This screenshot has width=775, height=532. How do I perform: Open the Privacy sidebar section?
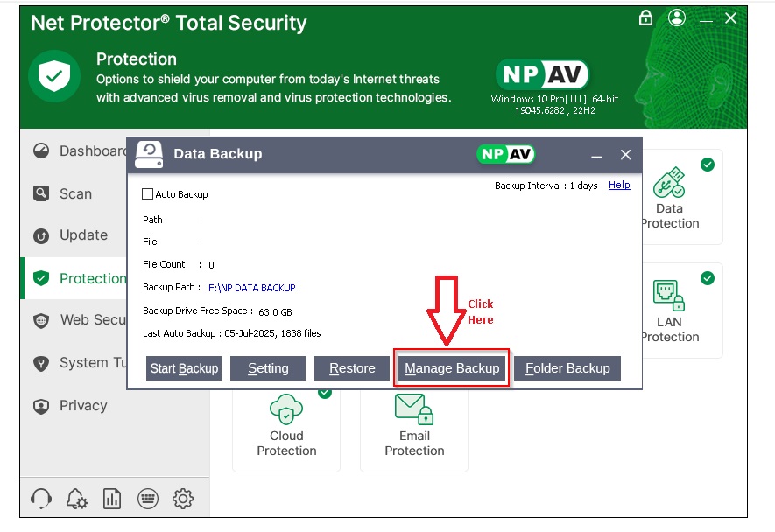click(82, 406)
